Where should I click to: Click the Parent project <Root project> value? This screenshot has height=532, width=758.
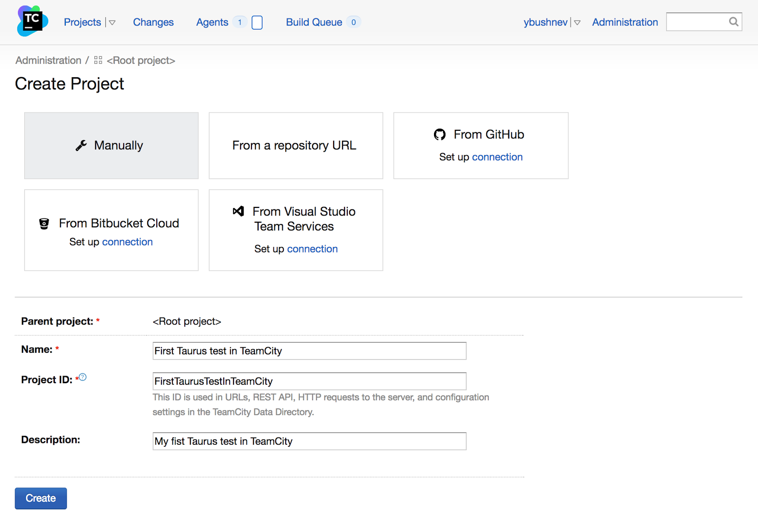(187, 322)
